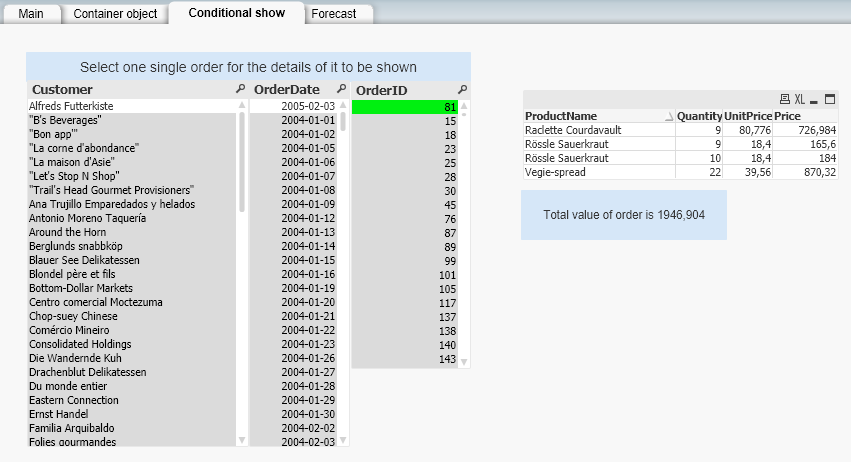The height and width of the screenshot is (462, 851).
Task: Switch to the Main tab
Action: point(31,14)
